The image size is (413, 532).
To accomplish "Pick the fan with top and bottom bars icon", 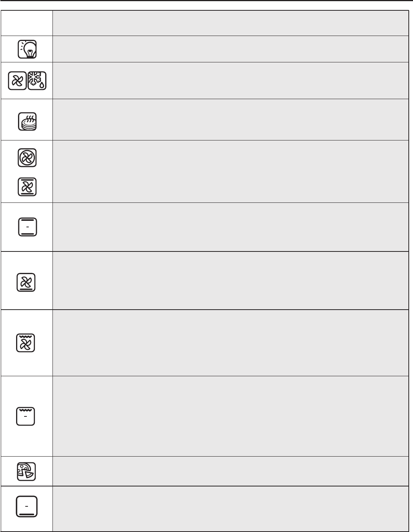I will click(x=27, y=187).
